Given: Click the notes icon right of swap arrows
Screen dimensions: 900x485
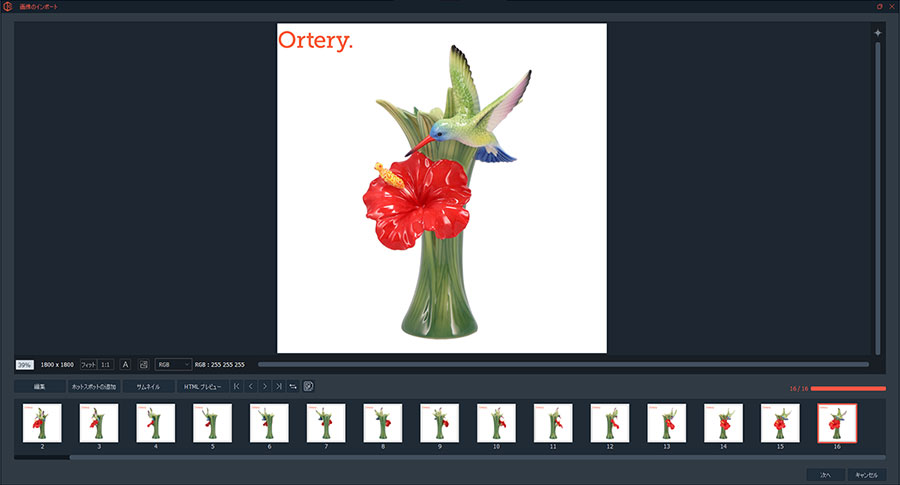Looking at the screenshot, I should coord(308,386).
